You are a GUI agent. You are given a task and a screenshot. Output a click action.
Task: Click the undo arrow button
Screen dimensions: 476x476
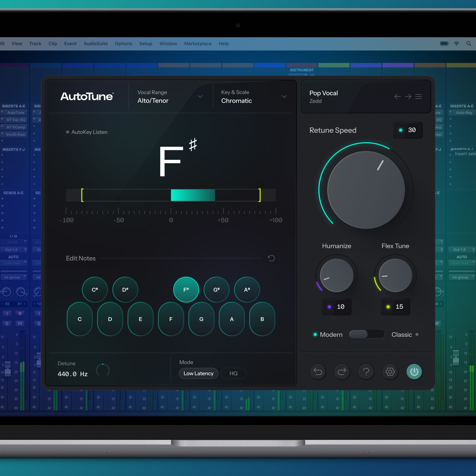click(x=318, y=372)
